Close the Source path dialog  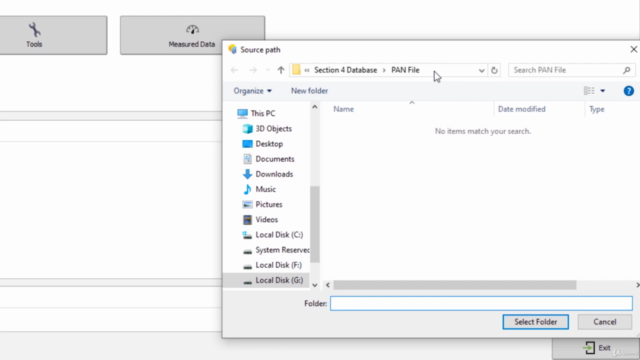pos(633,49)
